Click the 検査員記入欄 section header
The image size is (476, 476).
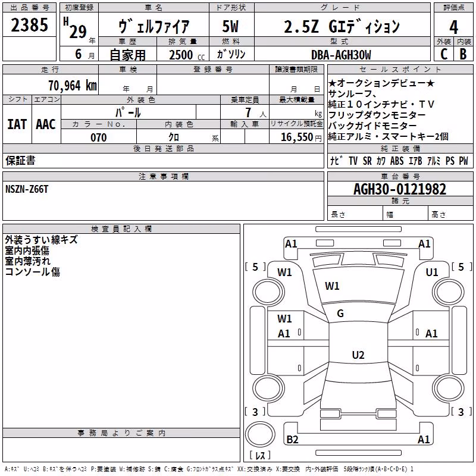121,229
